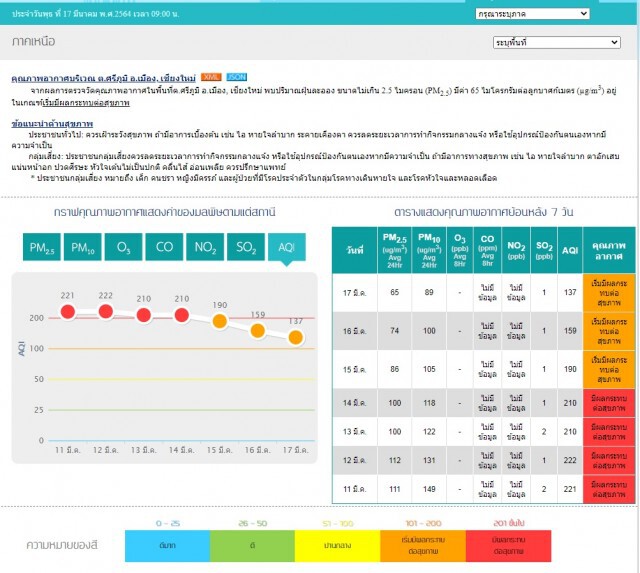Click the PM2.5 table column header

click(x=394, y=250)
